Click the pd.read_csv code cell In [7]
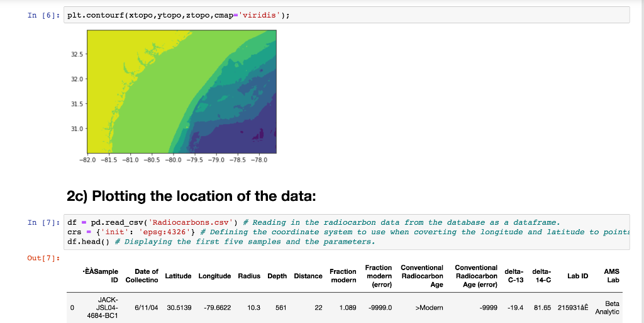644x323 pixels. pyautogui.click(x=347, y=232)
